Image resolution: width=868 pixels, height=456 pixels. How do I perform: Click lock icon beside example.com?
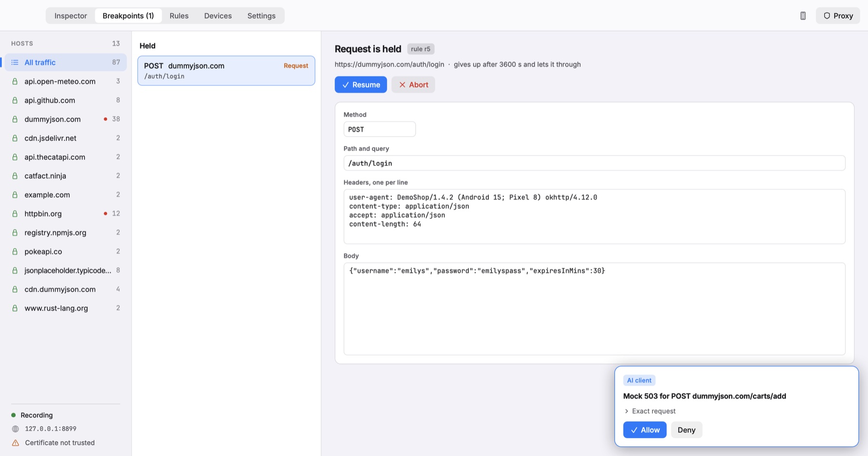15,194
